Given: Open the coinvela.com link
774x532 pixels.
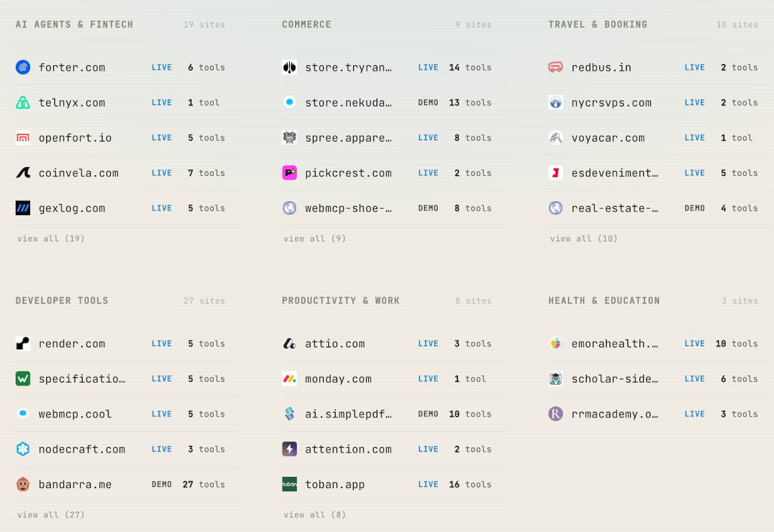Looking at the screenshot, I should (x=78, y=173).
